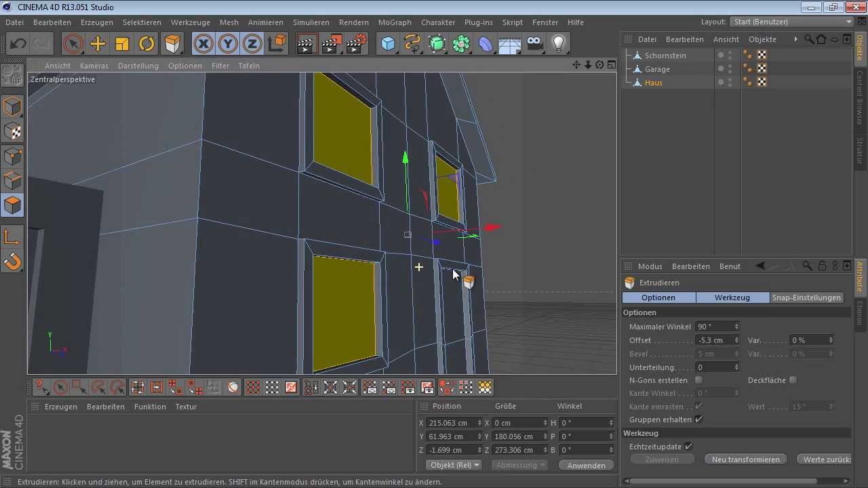This screenshot has width=868, height=488.
Task: Open Simulieren menu
Action: pyautogui.click(x=311, y=22)
